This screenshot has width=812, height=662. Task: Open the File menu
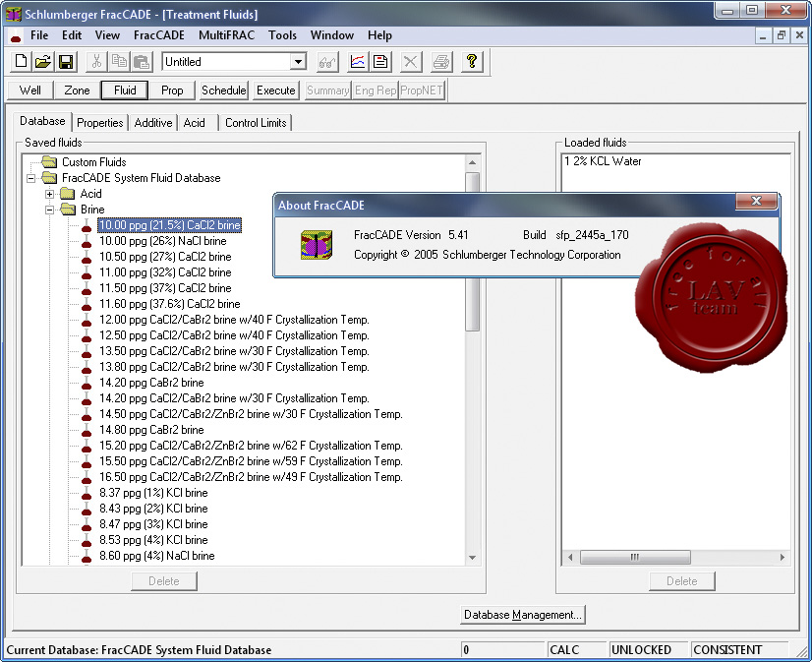[x=39, y=35]
